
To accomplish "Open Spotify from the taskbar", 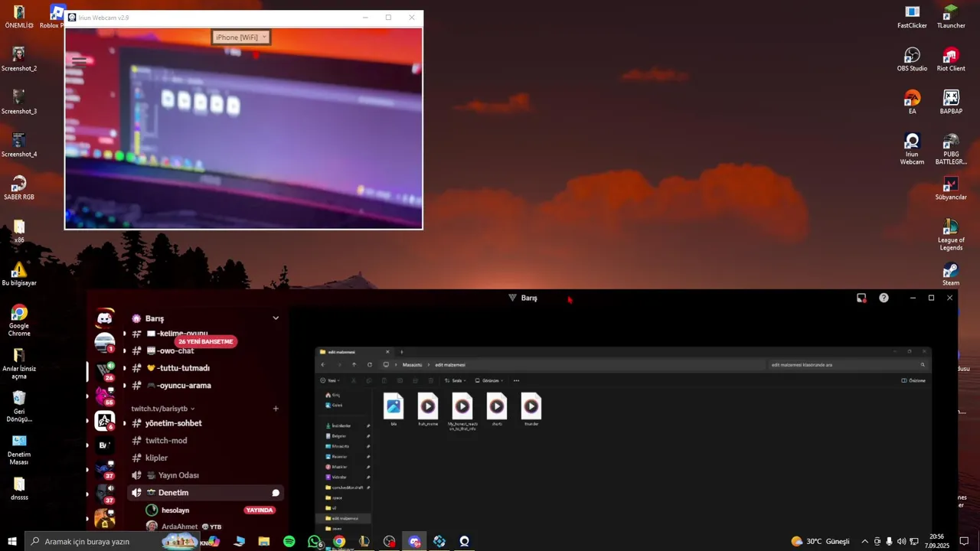I will pos(289,541).
